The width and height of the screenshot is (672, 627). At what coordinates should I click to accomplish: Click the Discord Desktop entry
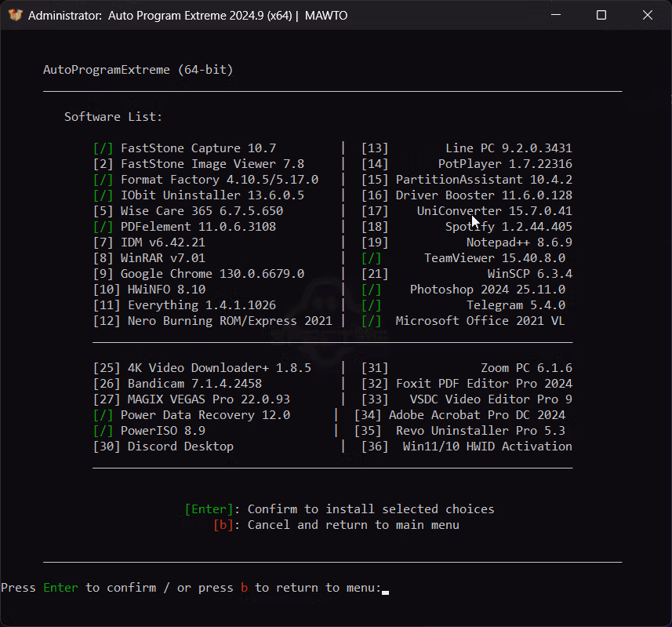[163, 447]
